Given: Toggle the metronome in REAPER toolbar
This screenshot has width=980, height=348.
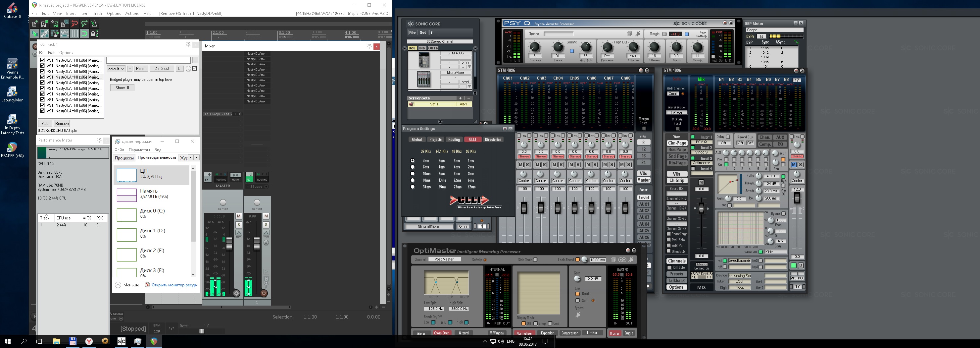Looking at the screenshot, I should pyautogui.click(x=94, y=24).
